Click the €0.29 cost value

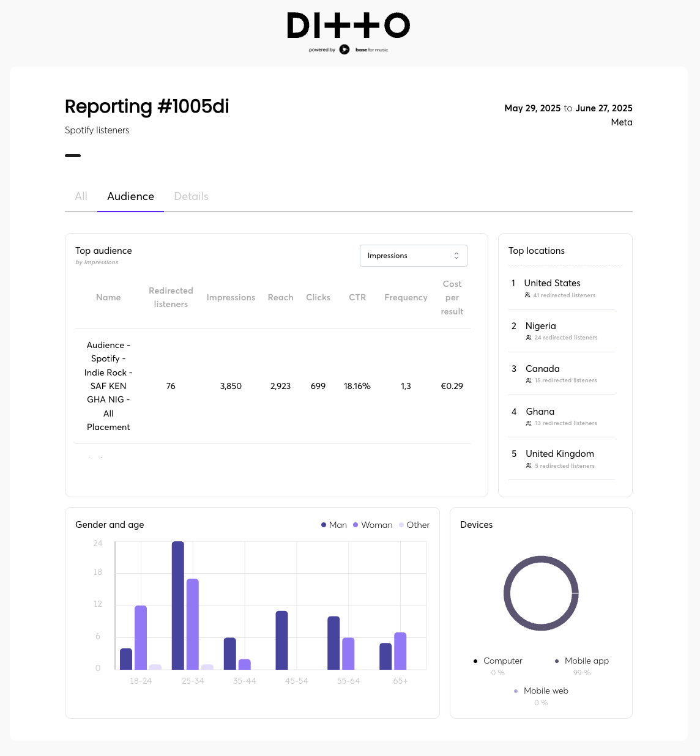[x=452, y=386]
